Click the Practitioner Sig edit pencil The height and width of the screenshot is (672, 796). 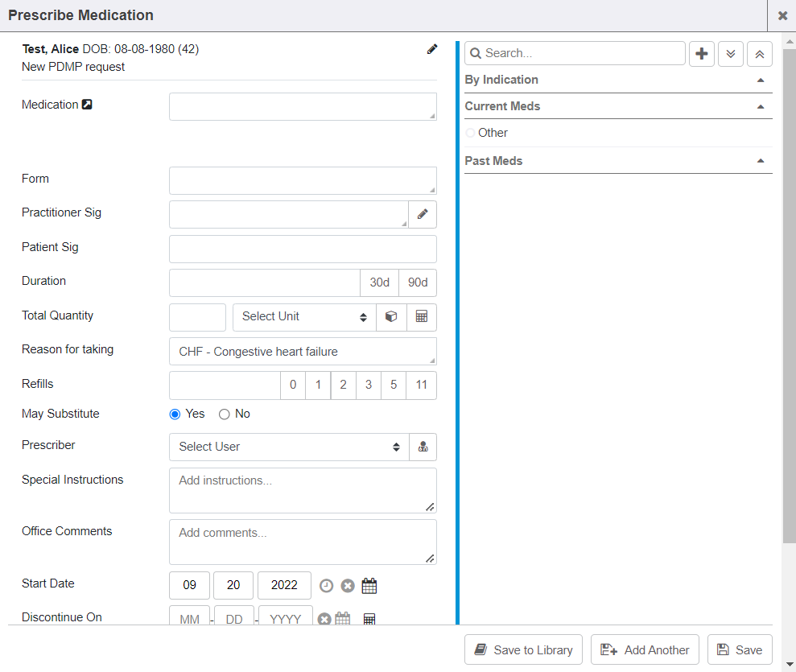tap(423, 215)
